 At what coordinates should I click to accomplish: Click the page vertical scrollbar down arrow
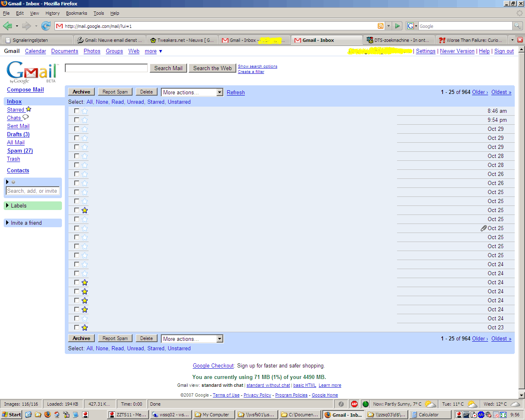pyautogui.click(x=522, y=395)
